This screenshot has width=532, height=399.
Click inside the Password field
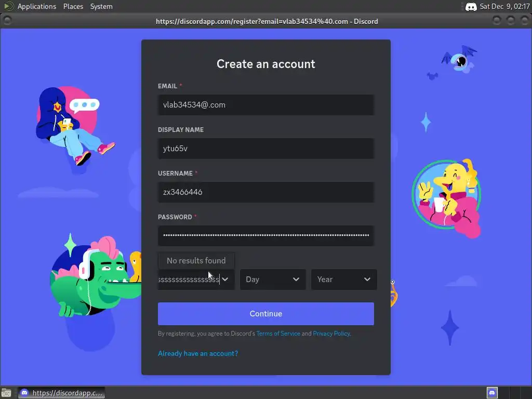(265, 236)
